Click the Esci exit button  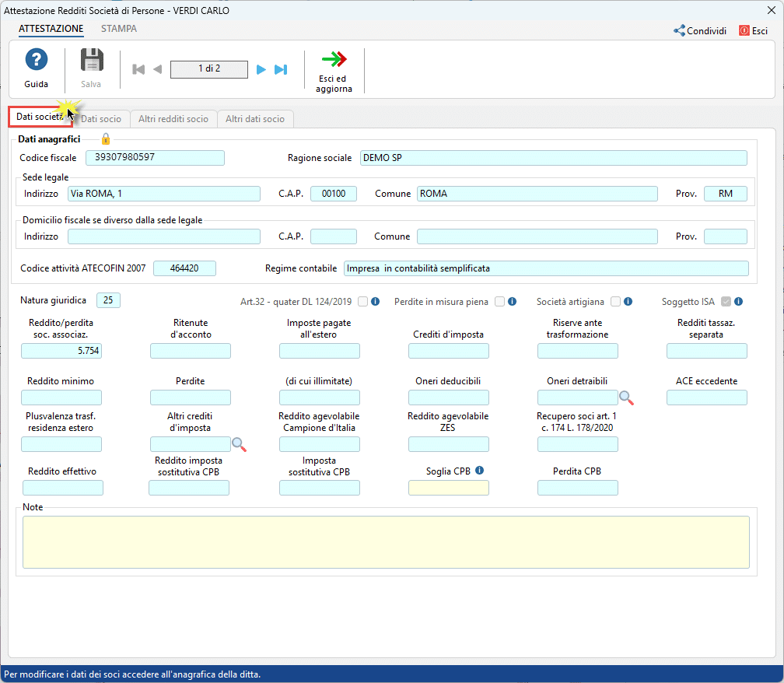coord(753,31)
